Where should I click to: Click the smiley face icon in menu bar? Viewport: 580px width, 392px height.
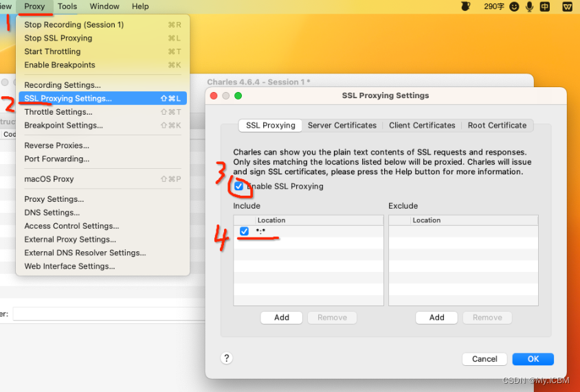coord(514,6)
